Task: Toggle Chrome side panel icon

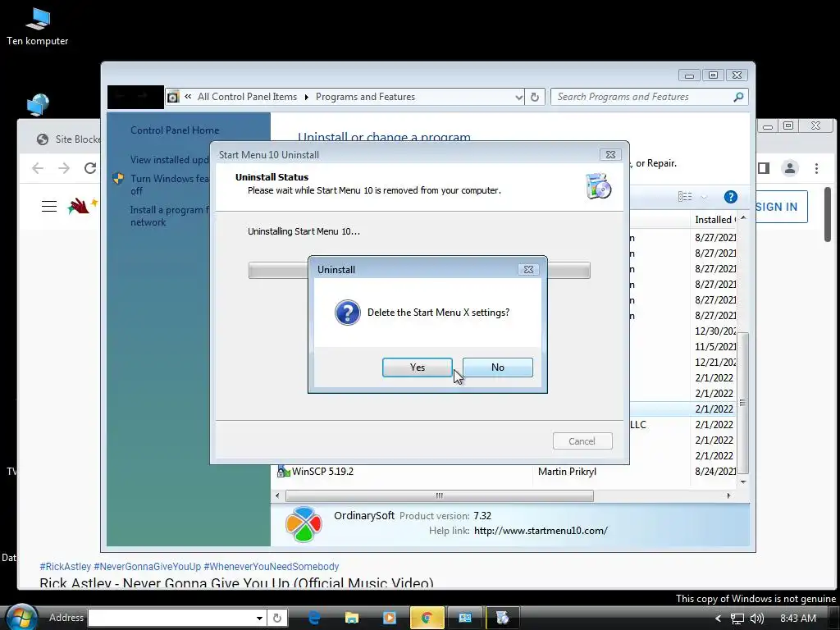Action: 764,168
